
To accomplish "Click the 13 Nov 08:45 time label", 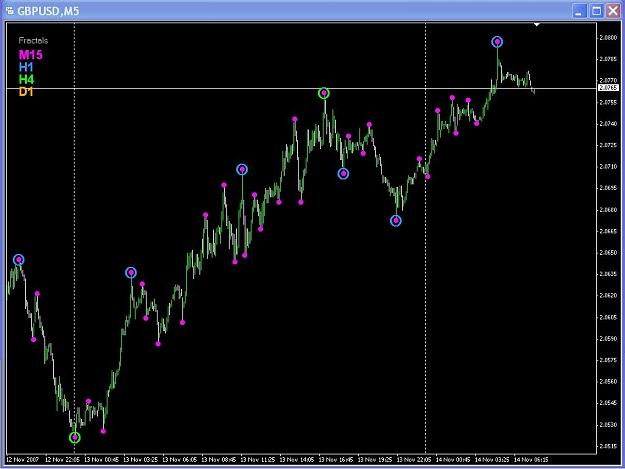I will pyautogui.click(x=218, y=459).
